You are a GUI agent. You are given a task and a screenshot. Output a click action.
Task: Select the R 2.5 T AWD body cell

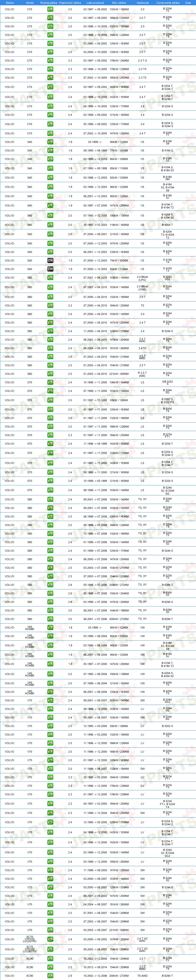tap(142, 374)
